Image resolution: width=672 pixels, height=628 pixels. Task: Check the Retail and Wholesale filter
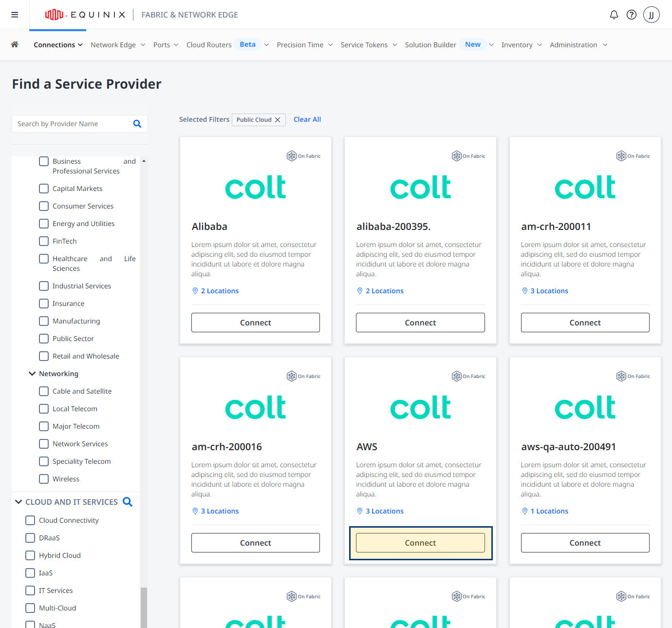[44, 356]
